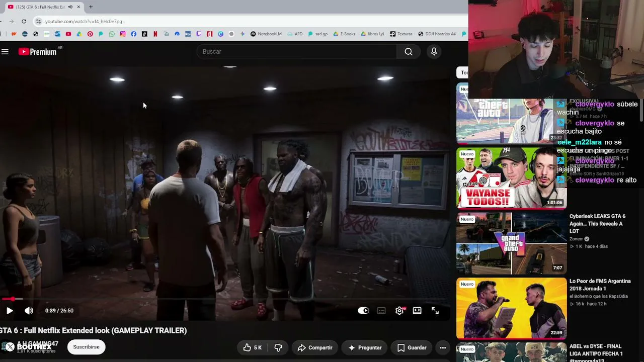Reload the page in browser

[x=24, y=21]
